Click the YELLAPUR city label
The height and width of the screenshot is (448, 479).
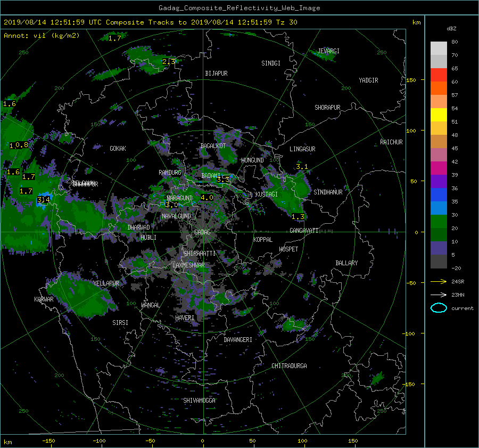click(x=106, y=283)
